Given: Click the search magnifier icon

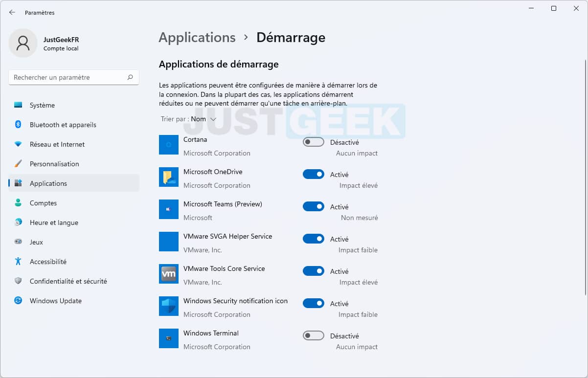Looking at the screenshot, I should click(x=130, y=77).
